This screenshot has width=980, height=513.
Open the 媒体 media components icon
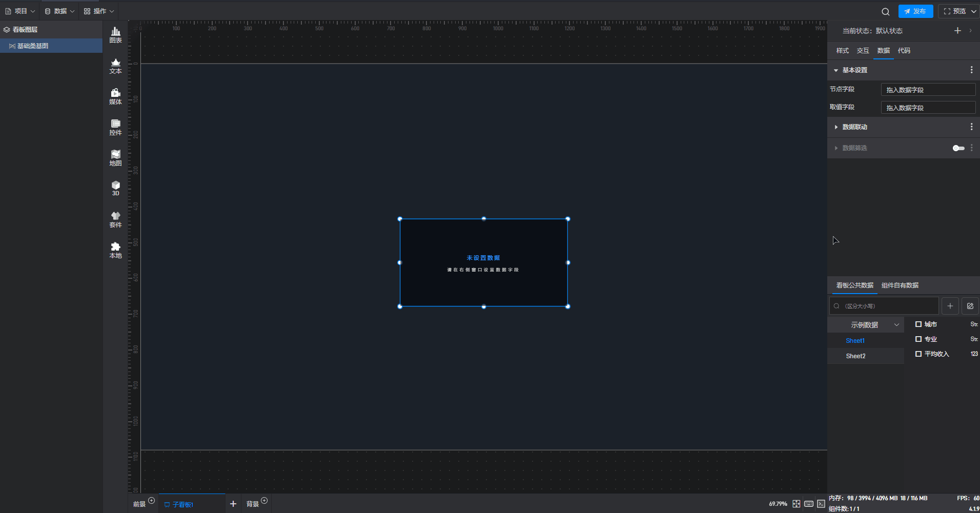(x=115, y=96)
